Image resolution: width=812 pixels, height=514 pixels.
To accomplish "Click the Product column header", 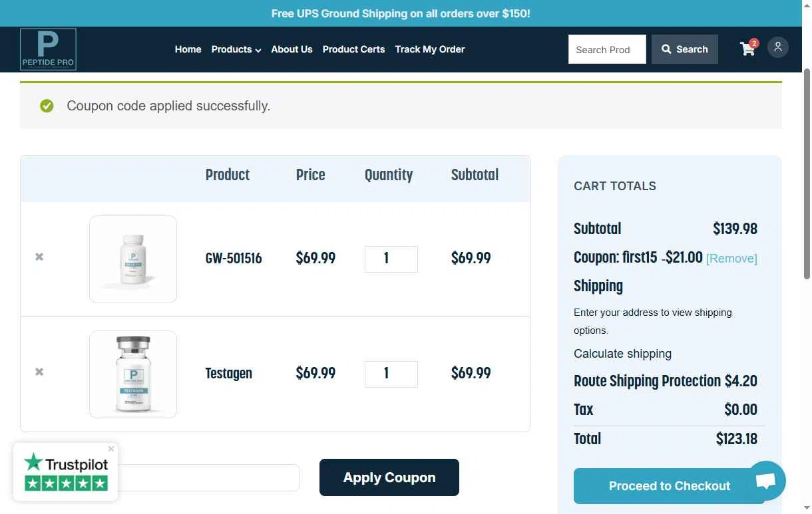I will [228, 175].
